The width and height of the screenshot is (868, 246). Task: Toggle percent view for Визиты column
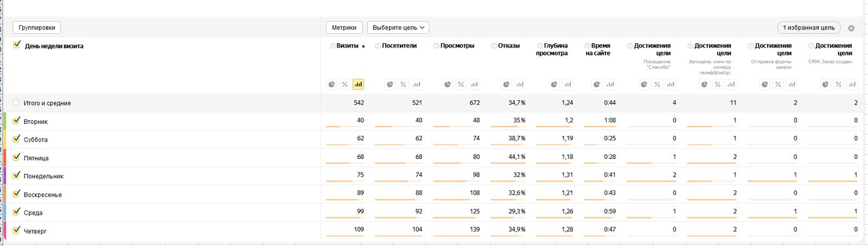pos(345,85)
